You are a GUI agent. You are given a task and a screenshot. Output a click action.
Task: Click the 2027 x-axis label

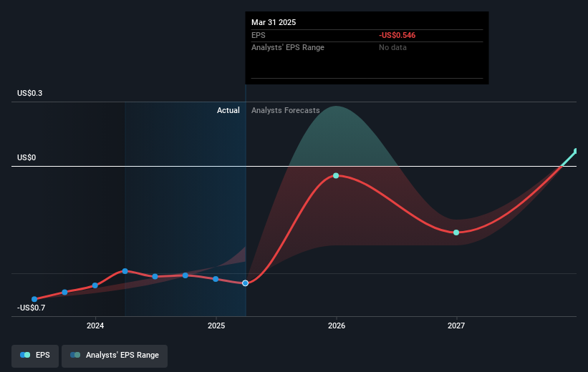tap(456, 325)
